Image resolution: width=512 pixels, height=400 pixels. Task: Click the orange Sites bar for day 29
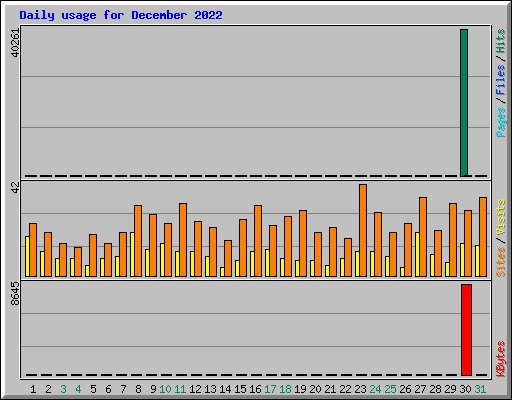pos(453,240)
